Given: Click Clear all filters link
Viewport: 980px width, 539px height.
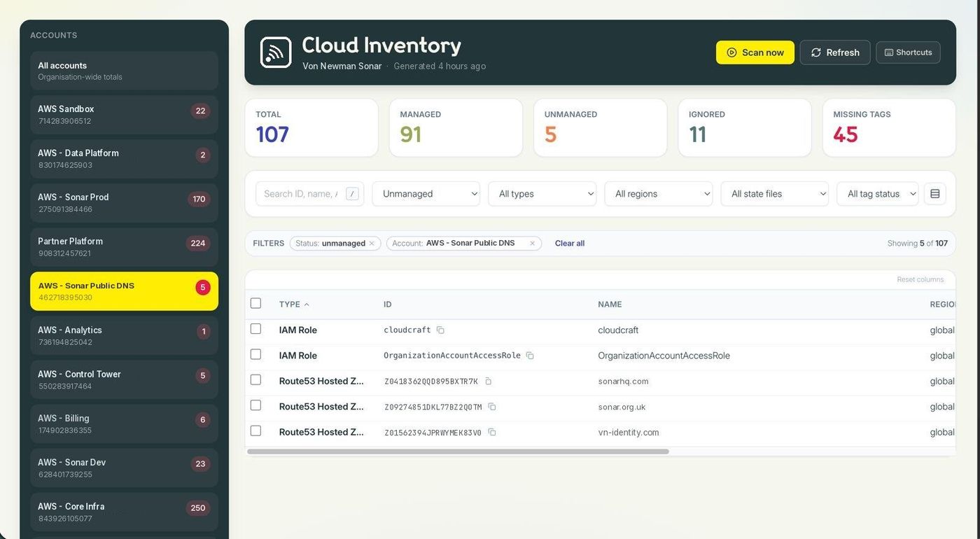Looking at the screenshot, I should click(x=570, y=244).
